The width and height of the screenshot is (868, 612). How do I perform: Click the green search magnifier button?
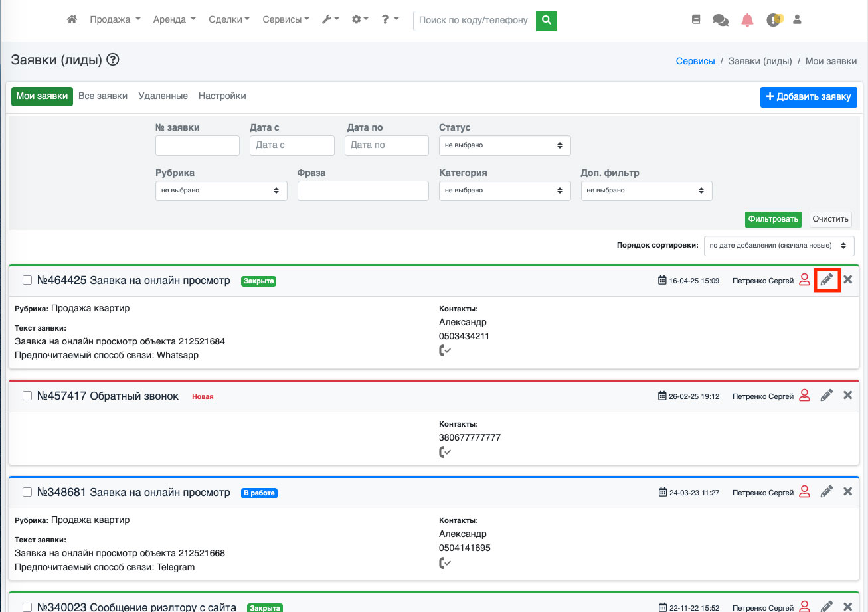[547, 21]
